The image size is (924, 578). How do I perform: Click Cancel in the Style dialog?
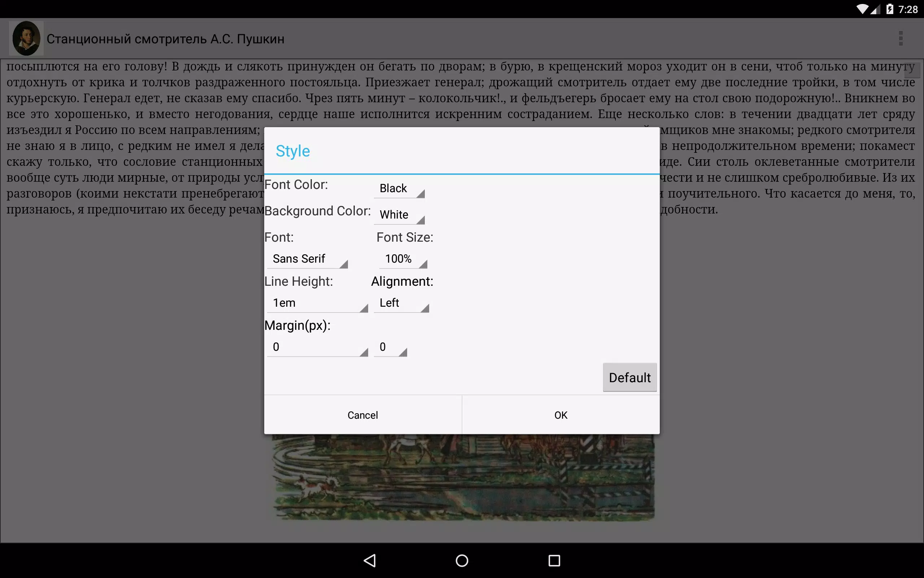click(x=363, y=415)
